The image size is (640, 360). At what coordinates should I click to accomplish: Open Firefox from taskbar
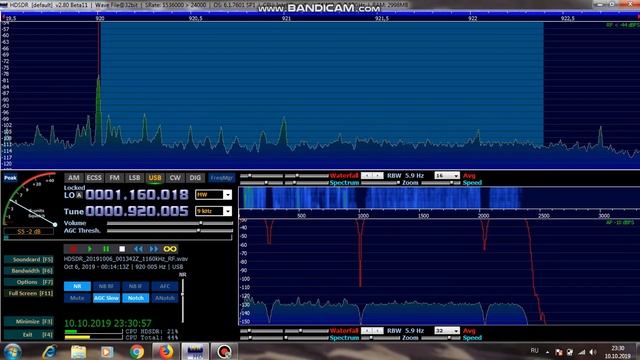tap(165, 351)
